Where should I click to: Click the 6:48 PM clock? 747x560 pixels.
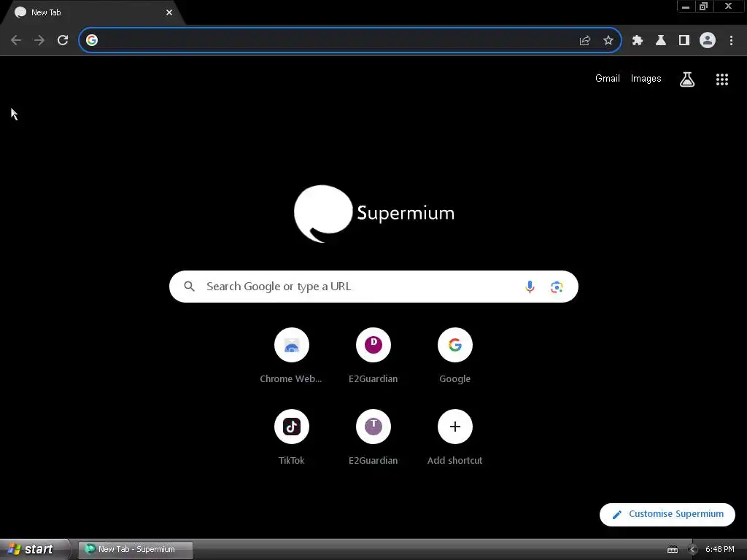click(x=719, y=550)
